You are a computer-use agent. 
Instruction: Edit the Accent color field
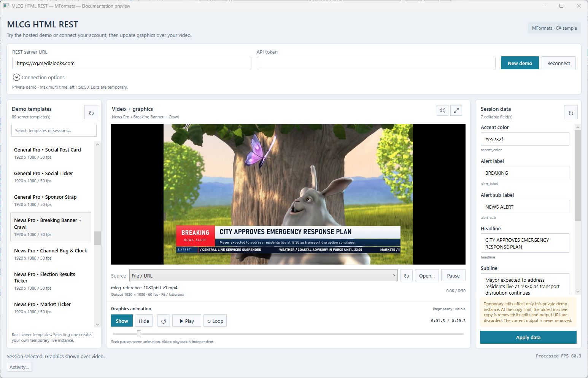coord(525,139)
